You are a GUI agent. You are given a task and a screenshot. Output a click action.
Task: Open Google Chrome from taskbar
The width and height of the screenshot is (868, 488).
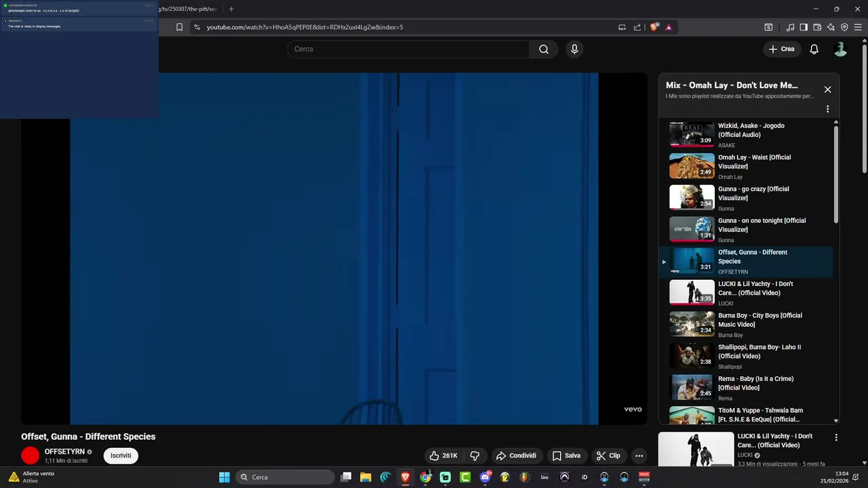click(425, 477)
